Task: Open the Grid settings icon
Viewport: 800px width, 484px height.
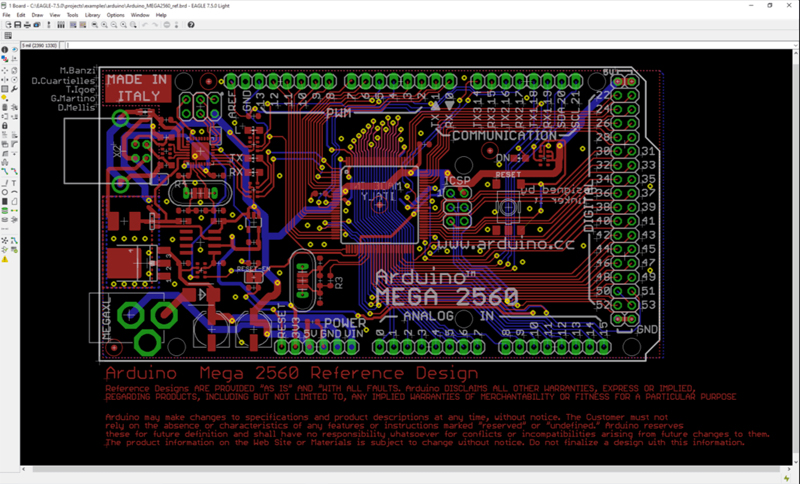Action: pyautogui.click(x=8, y=35)
